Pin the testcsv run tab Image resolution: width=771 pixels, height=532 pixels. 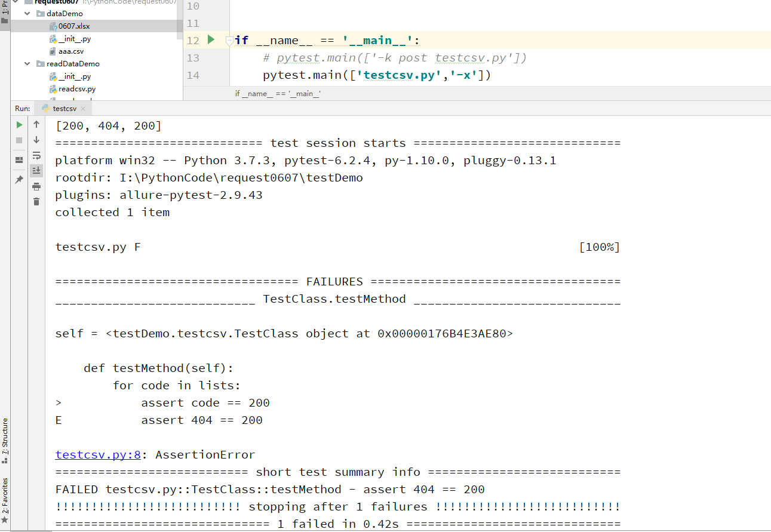click(x=19, y=179)
